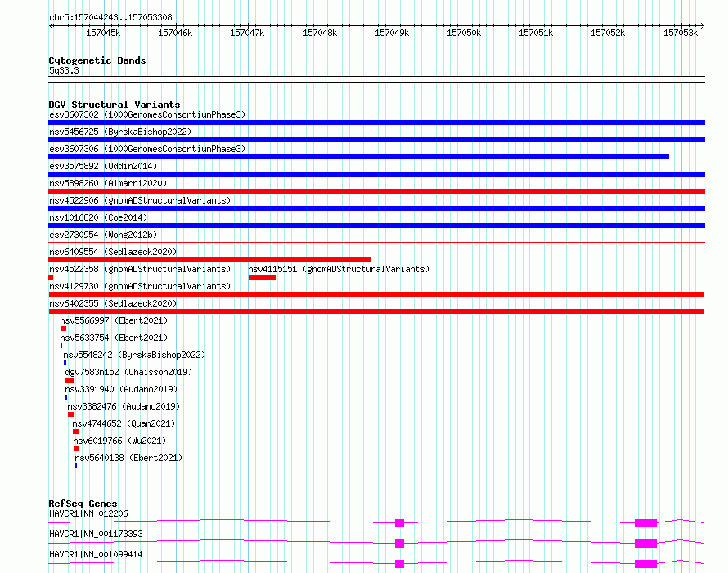Select the red bar under nsv6409554
The image size is (728, 573).
(210, 260)
